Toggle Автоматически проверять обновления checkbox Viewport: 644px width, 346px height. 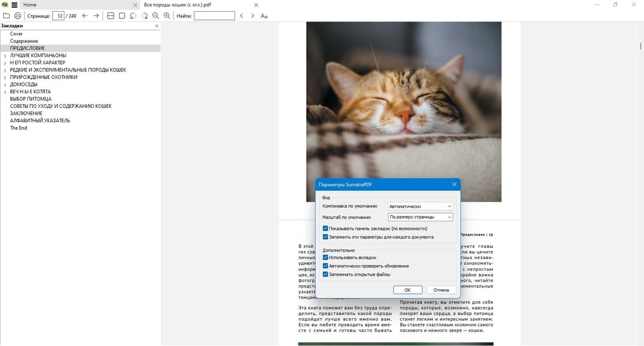point(326,266)
